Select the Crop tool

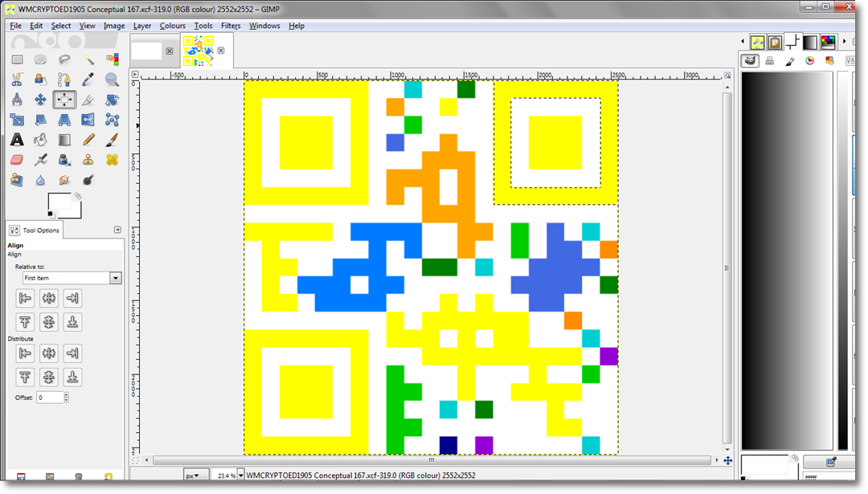(88, 100)
